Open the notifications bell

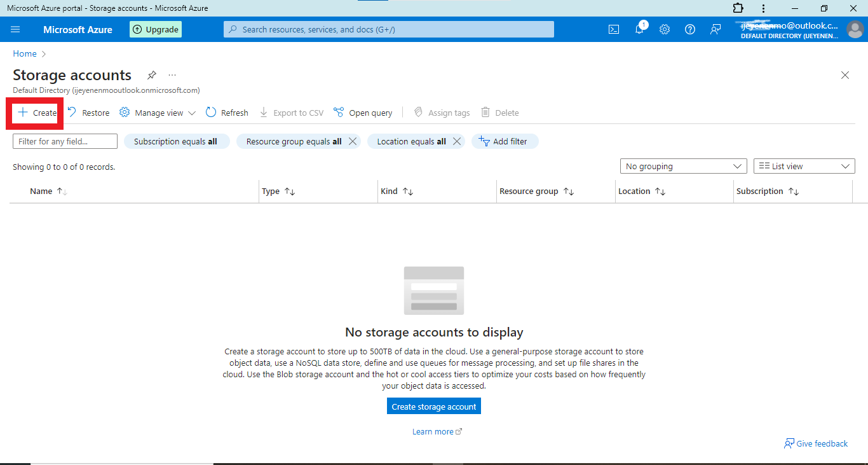pos(640,29)
